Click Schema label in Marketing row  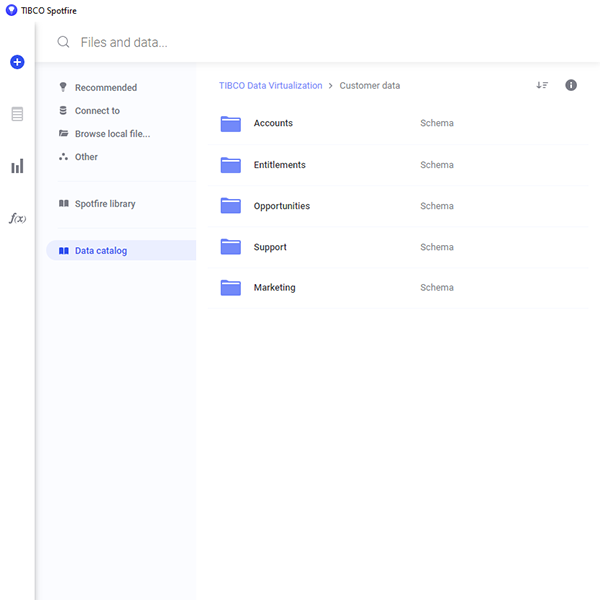click(437, 287)
